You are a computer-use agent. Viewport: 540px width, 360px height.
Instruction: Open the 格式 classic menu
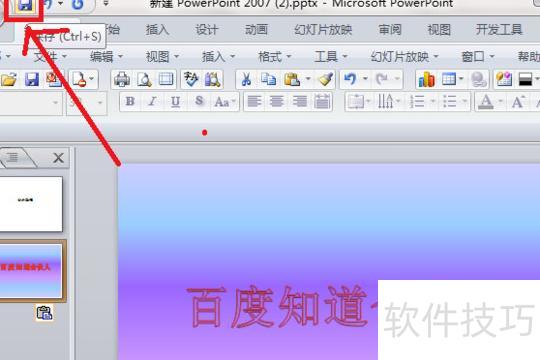(x=274, y=56)
